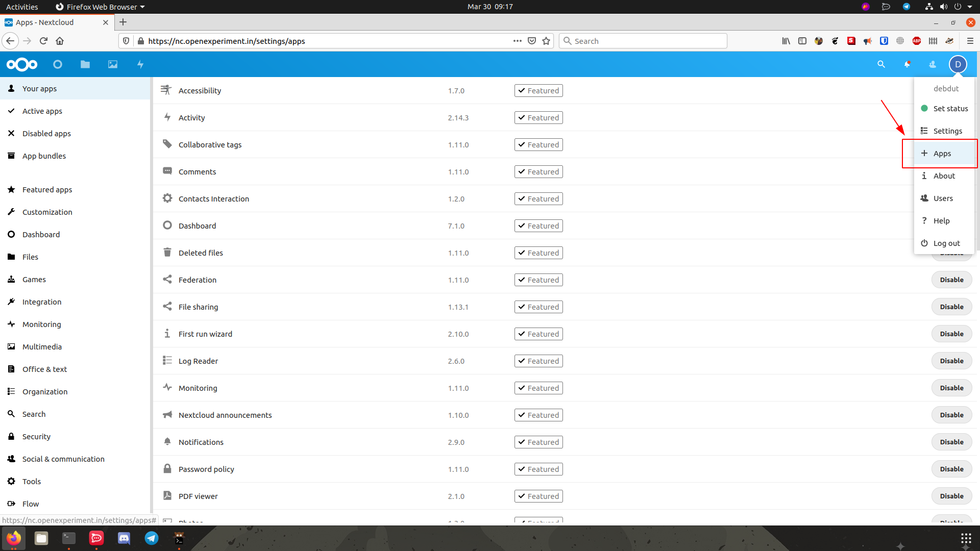Go back in Firefox

(10, 41)
